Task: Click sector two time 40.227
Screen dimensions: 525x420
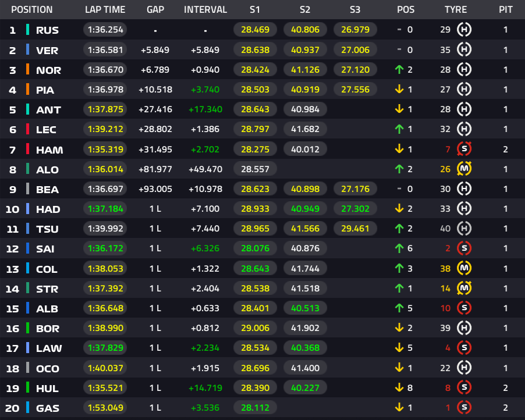Action: (305, 387)
